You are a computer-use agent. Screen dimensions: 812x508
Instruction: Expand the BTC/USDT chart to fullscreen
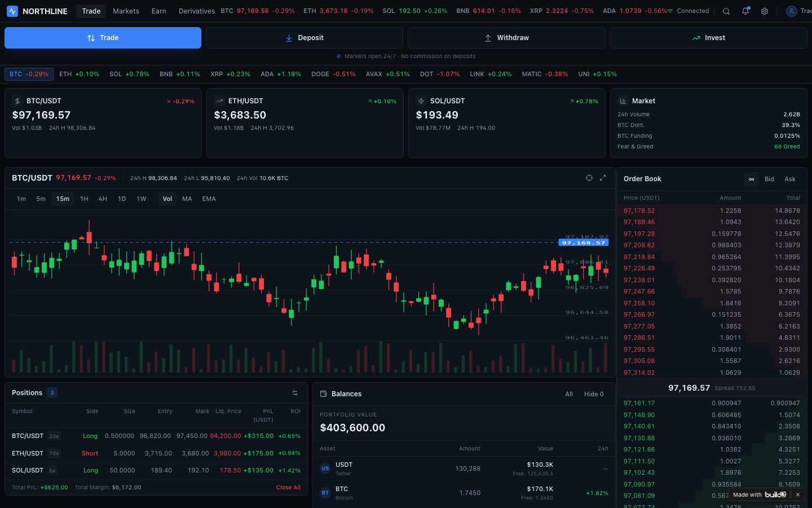point(603,178)
